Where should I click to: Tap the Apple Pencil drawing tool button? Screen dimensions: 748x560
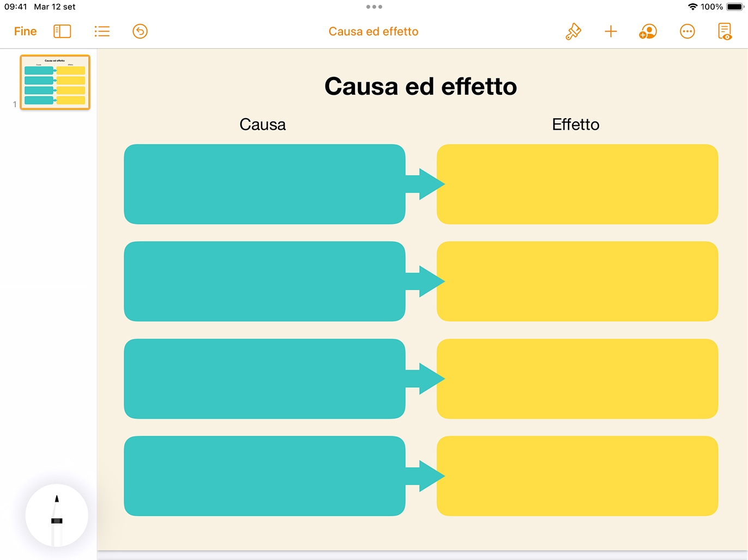(x=57, y=515)
